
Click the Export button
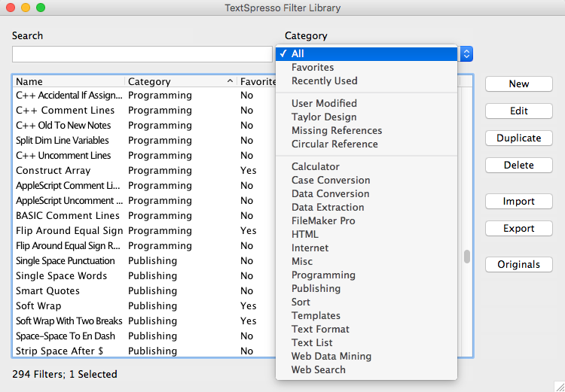[519, 229]
